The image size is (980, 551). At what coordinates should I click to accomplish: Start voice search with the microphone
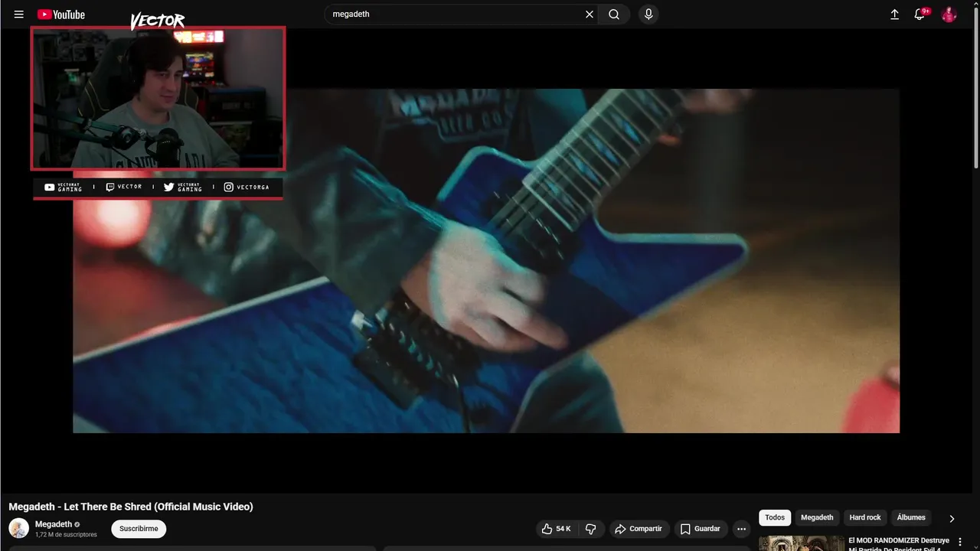648,15
